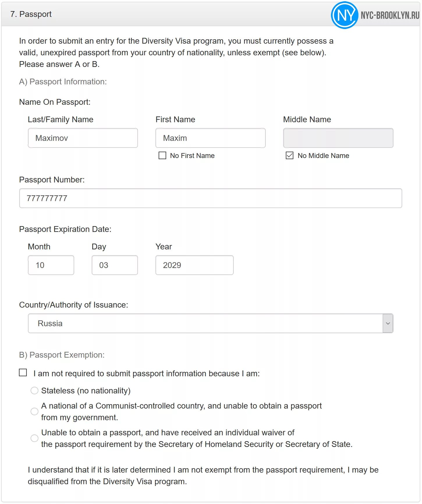422x504 pixels.
Task: Click the Passport Number field
Action: tap(210, 198)
